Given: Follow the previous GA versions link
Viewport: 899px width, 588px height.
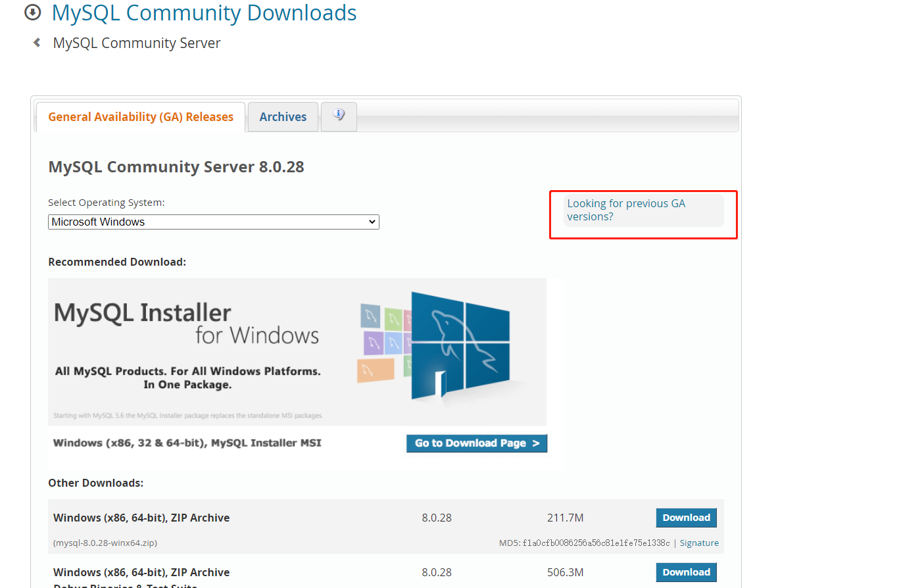Looking at the screenshot, I should 626,210.
